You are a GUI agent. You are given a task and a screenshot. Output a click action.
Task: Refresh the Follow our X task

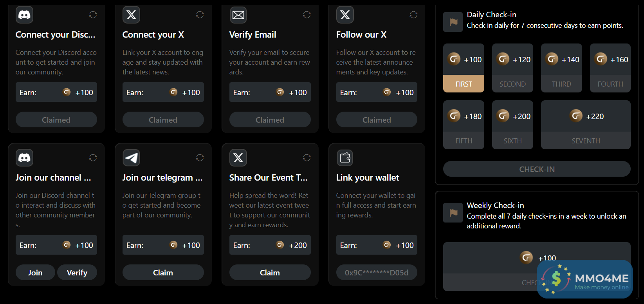(x=413, y=15)
